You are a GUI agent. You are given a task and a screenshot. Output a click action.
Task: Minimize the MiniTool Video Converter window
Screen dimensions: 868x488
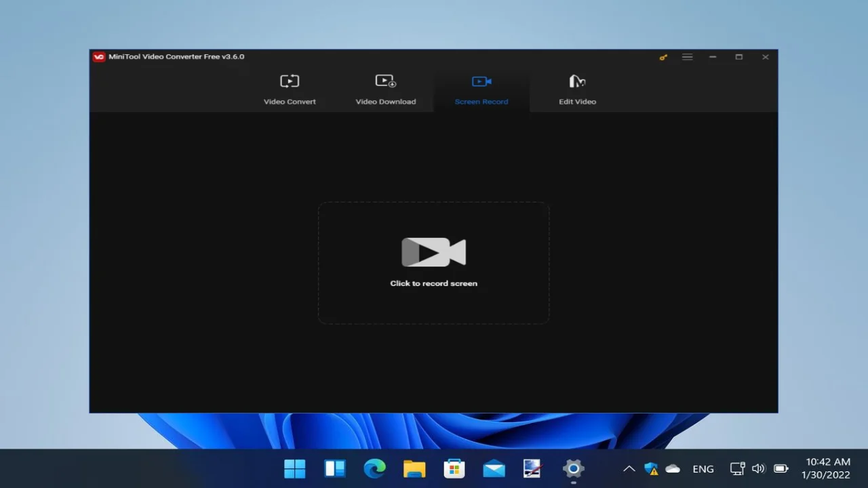click(713, 57)
